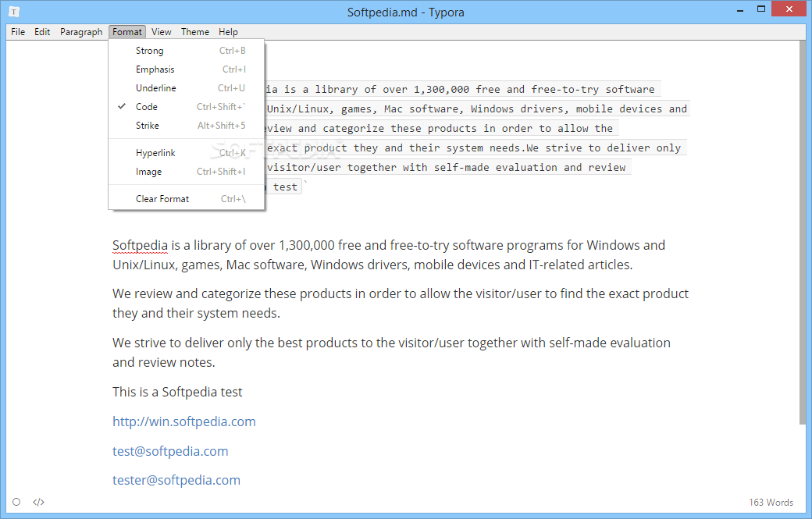Click the 163 Words counter in status bar
The width and height of the screenshot is (812, 519).
tap(771, 502)
